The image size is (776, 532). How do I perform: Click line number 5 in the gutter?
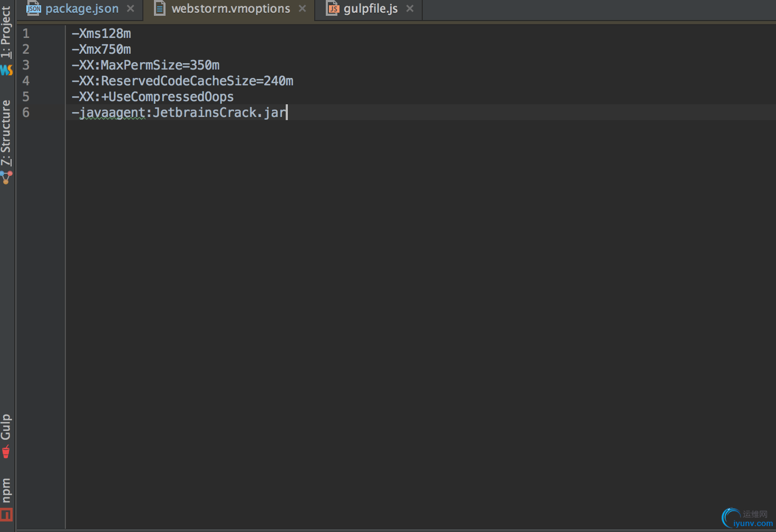(26, 97)
